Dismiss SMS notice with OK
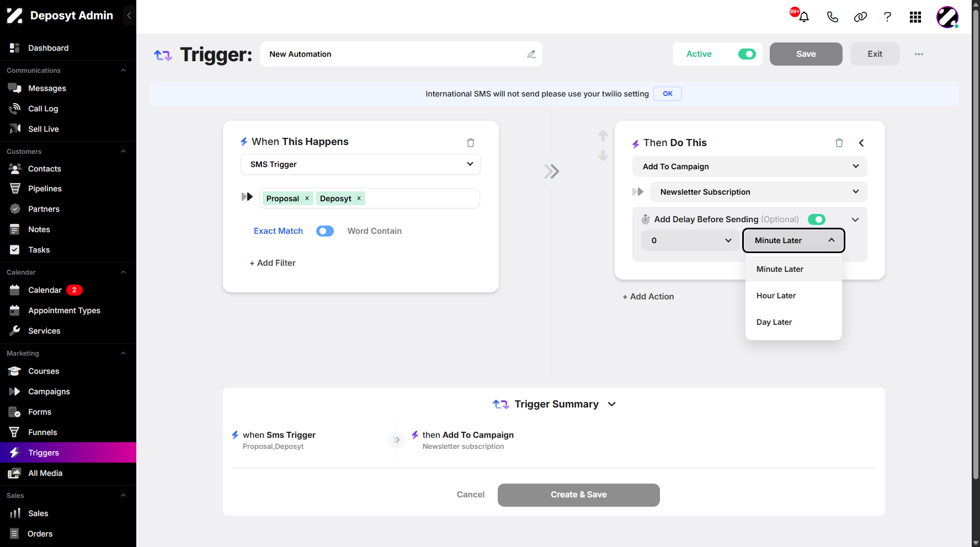This screenshot has width=980, height=547. [x=668, y=94]
